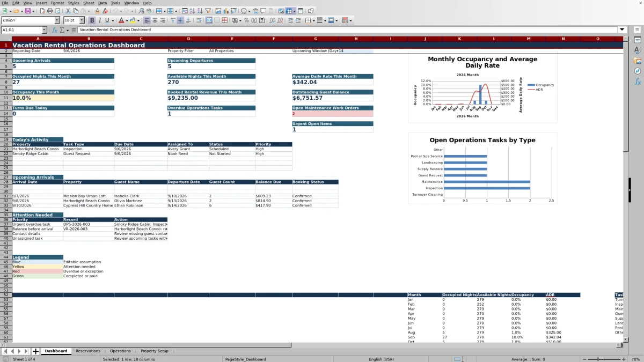This screenshot has height=362, width=644.
Task: Open the Font Size dropdown
Action: coord(82,20)
